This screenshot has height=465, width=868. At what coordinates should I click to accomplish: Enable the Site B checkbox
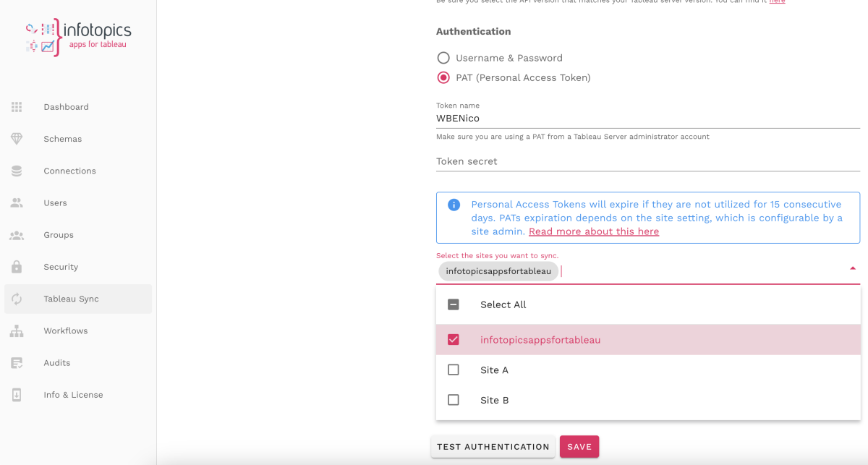tap(454, 400)
